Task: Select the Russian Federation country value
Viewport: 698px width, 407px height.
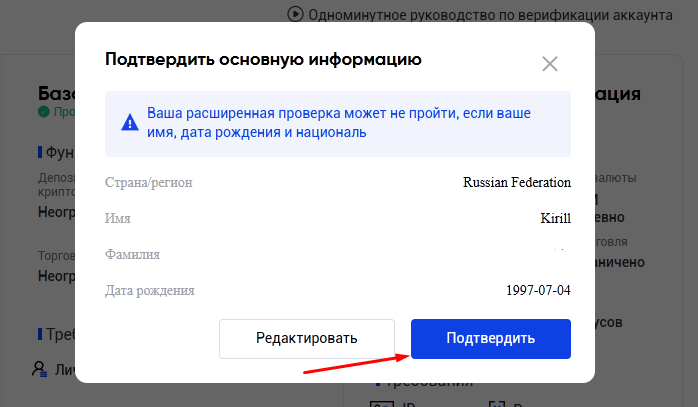Action: (517, 182)
